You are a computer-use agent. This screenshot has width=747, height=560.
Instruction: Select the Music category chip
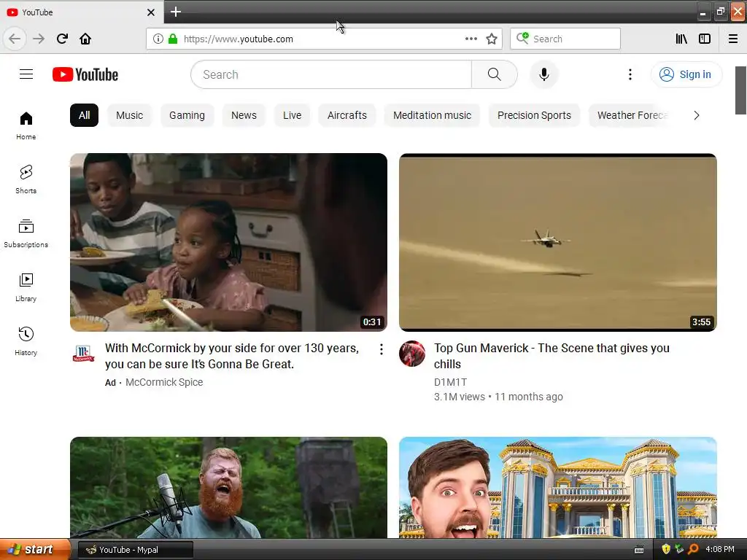click(x=130, y=115)
